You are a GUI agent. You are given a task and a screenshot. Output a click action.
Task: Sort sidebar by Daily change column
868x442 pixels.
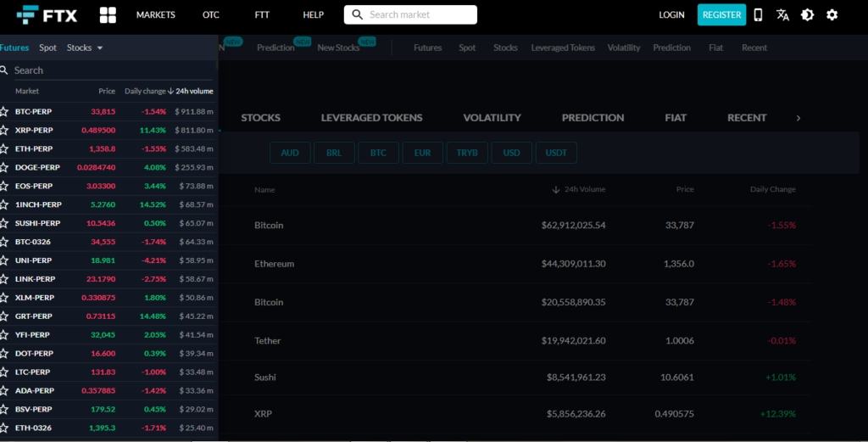(144, 91)
